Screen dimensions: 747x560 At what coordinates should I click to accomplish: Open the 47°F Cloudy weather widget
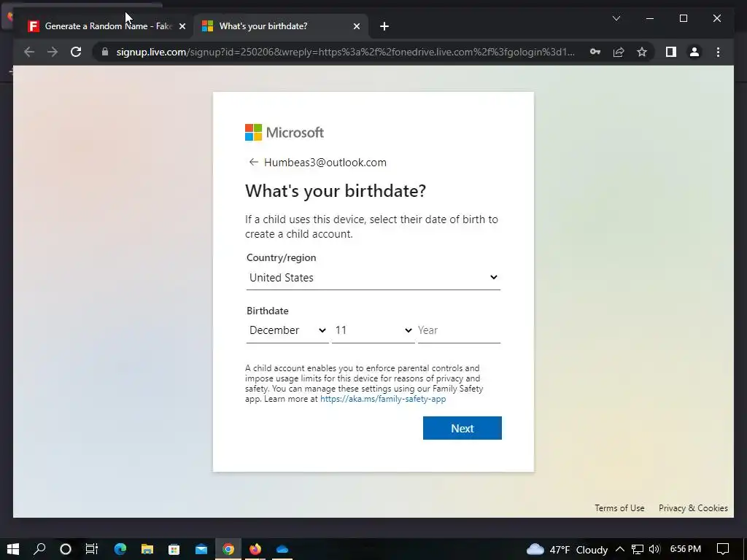pos(567,549)
